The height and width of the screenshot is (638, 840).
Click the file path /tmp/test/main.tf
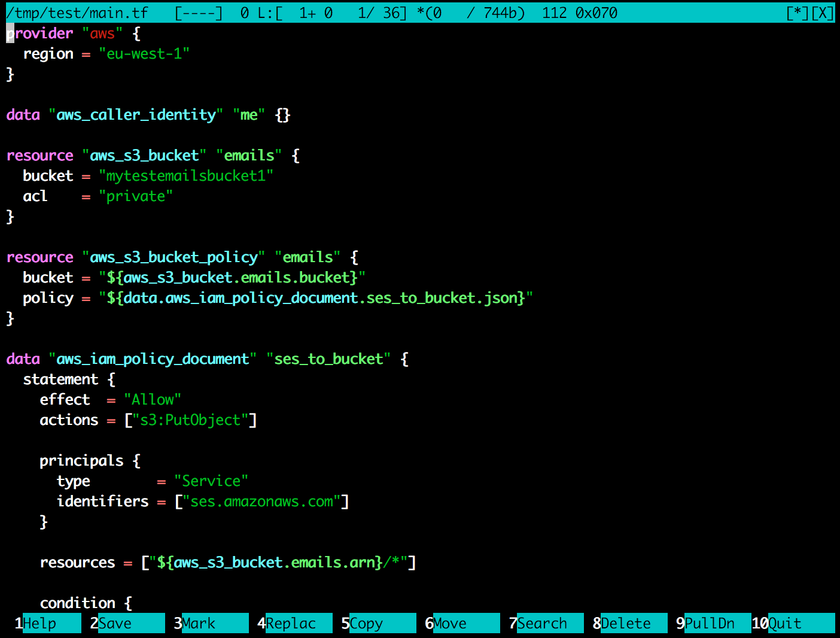click(x=77, y=13)
